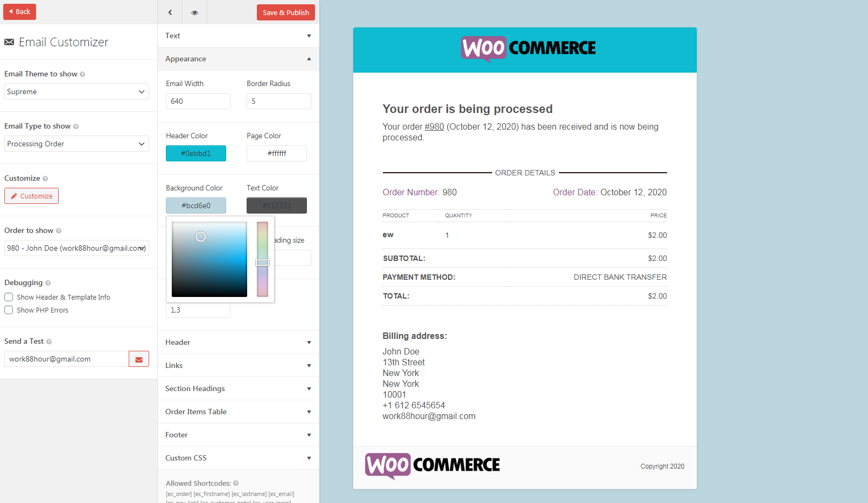Click 'Billing address:' heading
Image resolution: width=868 pixels, height=503 pixels.
415,336
